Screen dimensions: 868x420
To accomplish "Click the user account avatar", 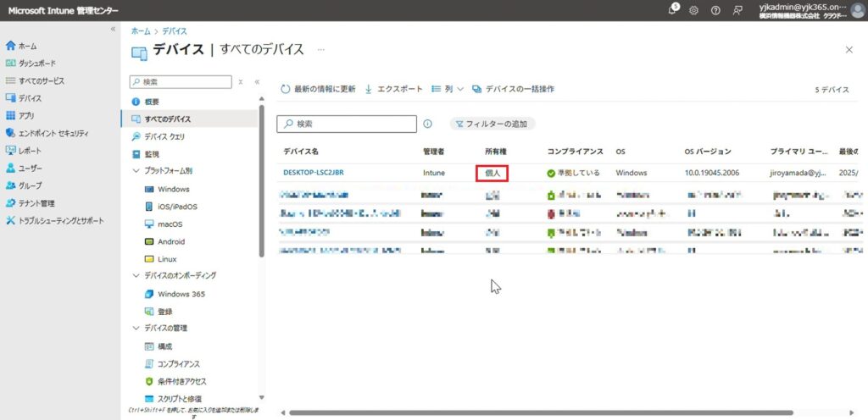I will point(857,10).
